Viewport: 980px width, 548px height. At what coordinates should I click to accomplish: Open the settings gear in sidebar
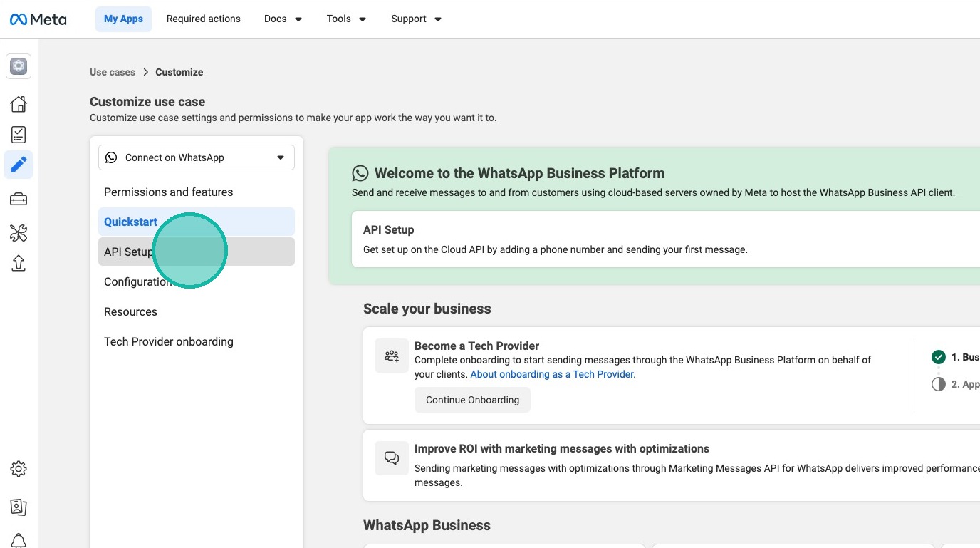[x=19, y=469]
